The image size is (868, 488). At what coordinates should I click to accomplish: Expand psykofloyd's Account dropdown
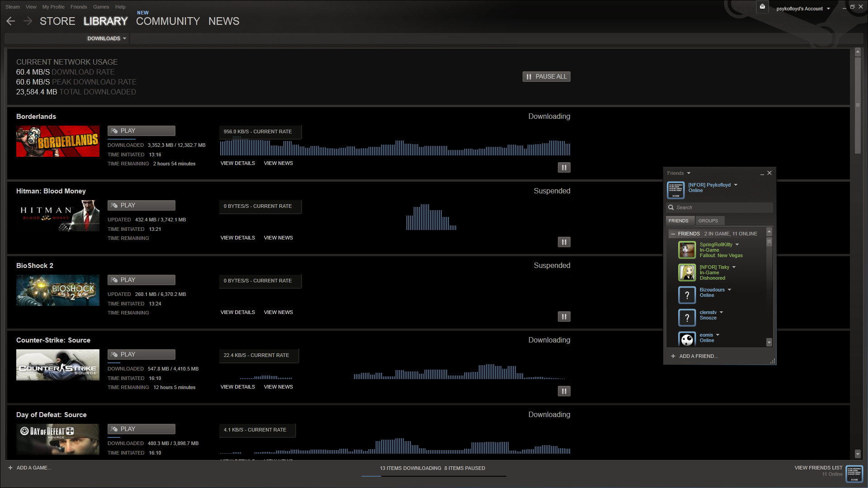803,9
